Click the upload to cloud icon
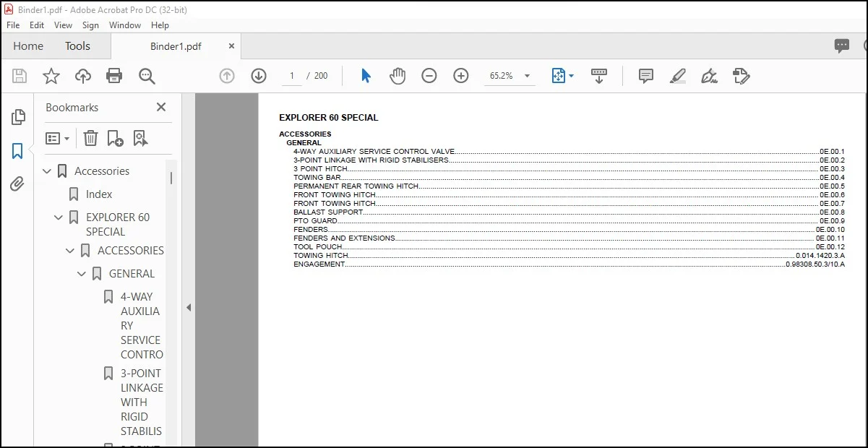Screen dimensions: 868x448 pyautogui.click(x=83, y=76)
